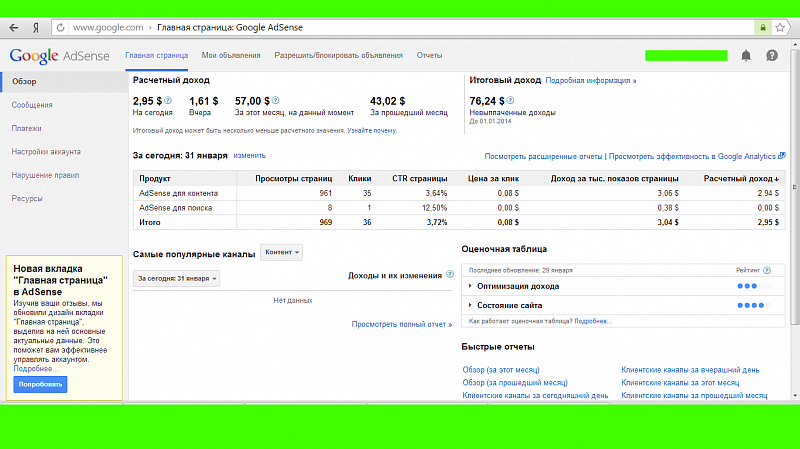Click the scrollbar up arrow
The width and height of the screenshot is (800, 449).
pyautogui.click(x=794, y=45)
